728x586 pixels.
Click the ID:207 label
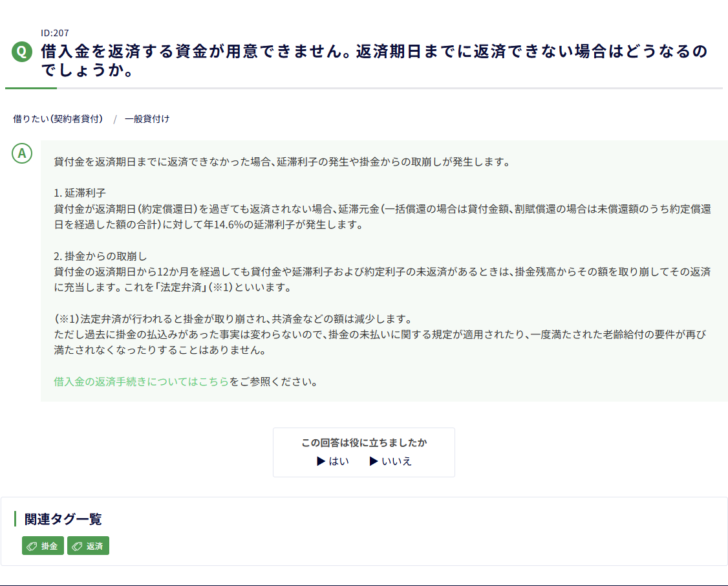point(54,33)
